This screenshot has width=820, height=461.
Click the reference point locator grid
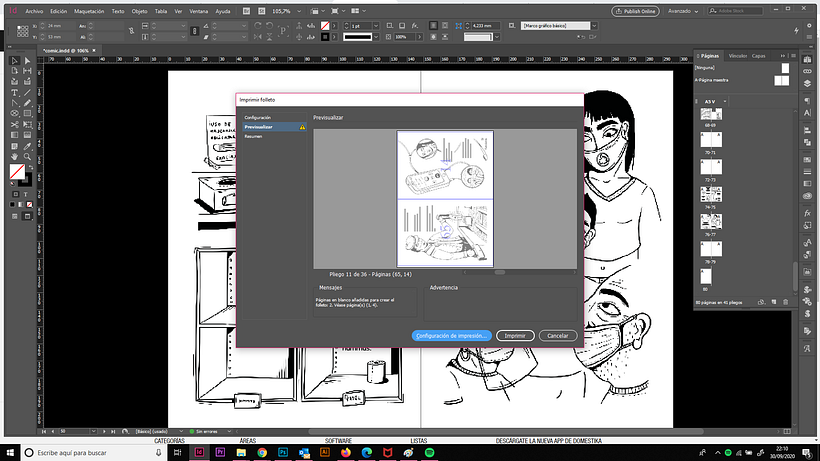tap(22, 31)
